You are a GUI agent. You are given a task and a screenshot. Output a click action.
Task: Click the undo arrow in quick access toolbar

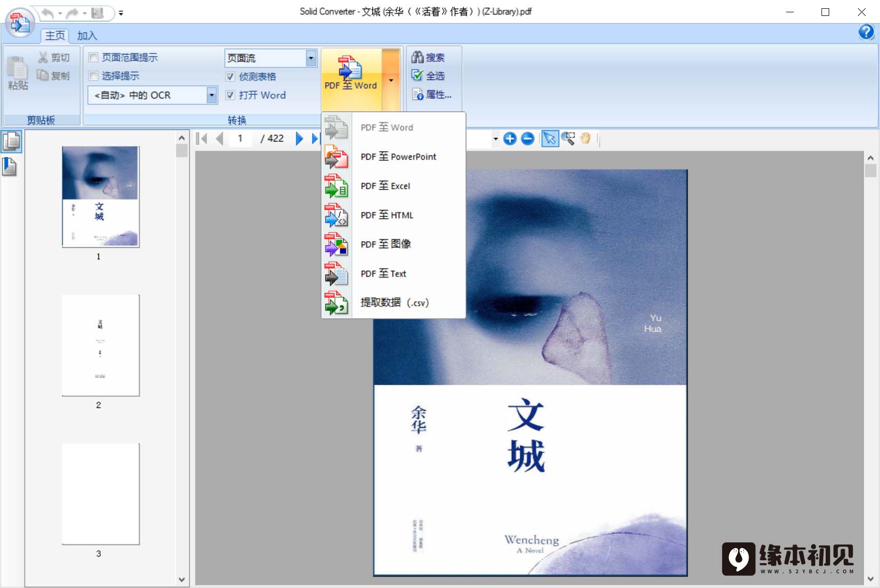pyautogui.click(x=47, y=13)
